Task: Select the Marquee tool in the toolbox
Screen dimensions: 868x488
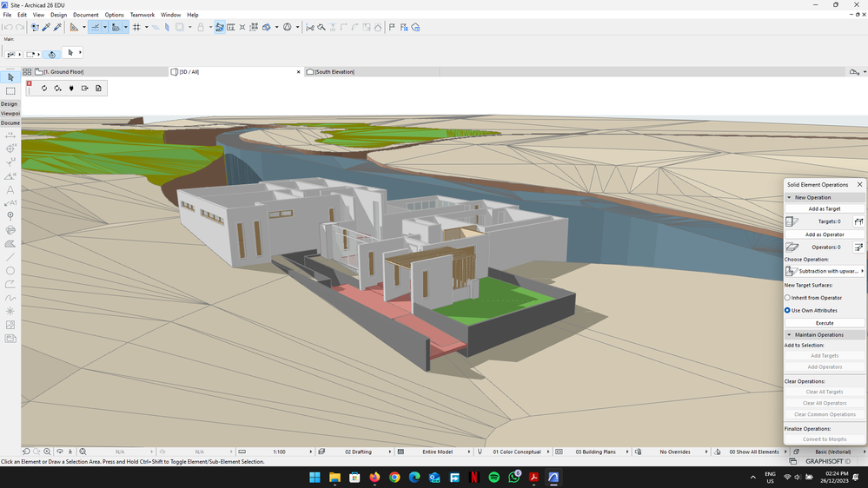Action: tap(10, 91)
